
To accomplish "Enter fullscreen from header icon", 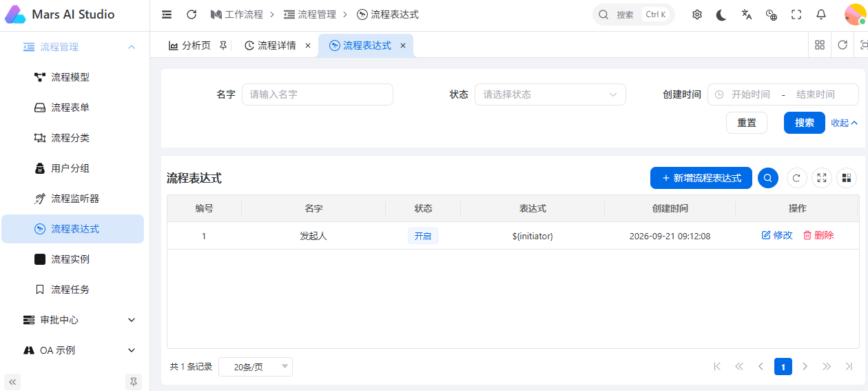I will coord(796,14).
